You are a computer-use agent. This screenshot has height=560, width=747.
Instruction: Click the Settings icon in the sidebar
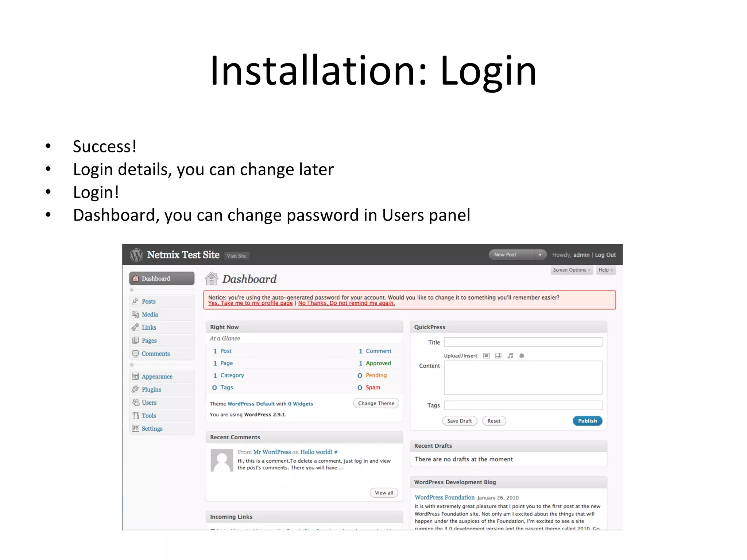tap(136, 428)
